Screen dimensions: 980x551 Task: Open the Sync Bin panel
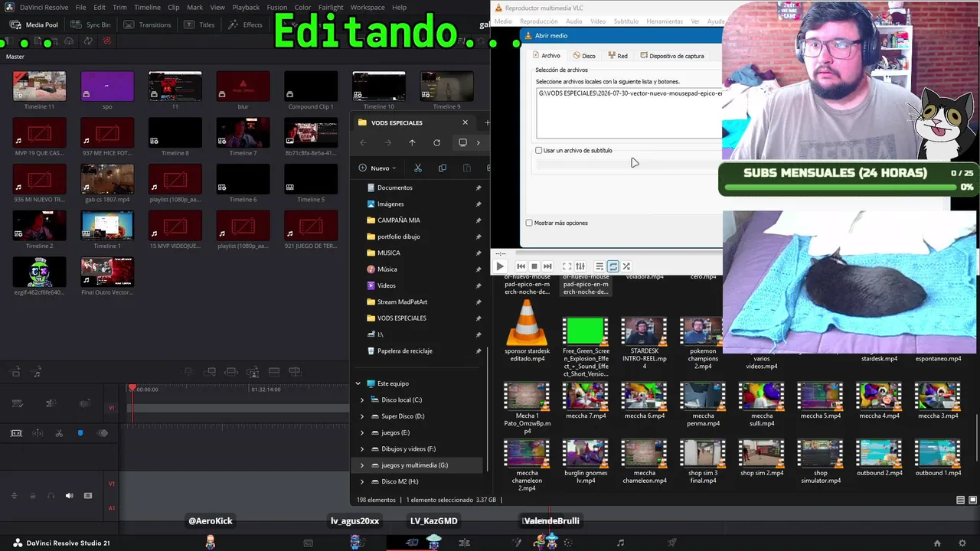coord(91,24)
